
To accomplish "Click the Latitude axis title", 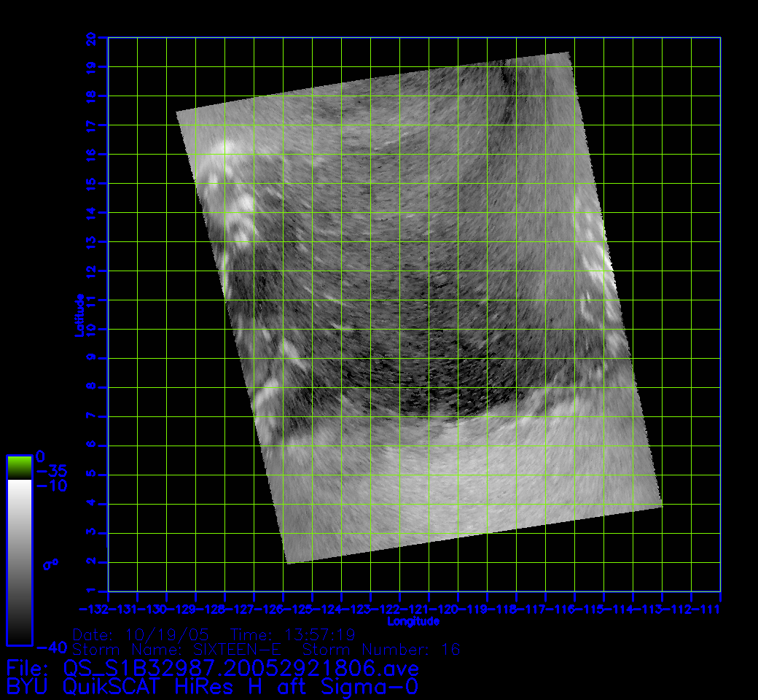I will (x=79, y=314).
